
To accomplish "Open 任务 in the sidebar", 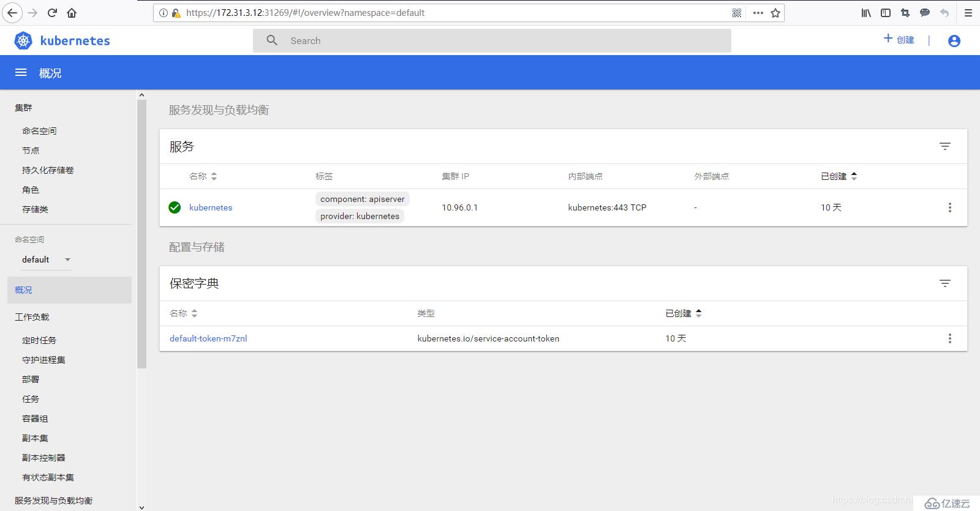I will tap(31, 399).
